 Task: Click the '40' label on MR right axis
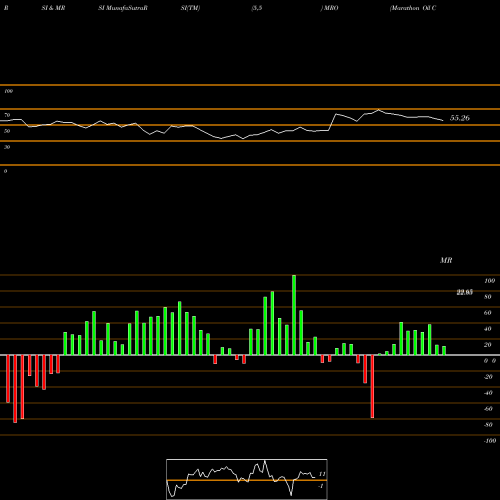point(488,329)
